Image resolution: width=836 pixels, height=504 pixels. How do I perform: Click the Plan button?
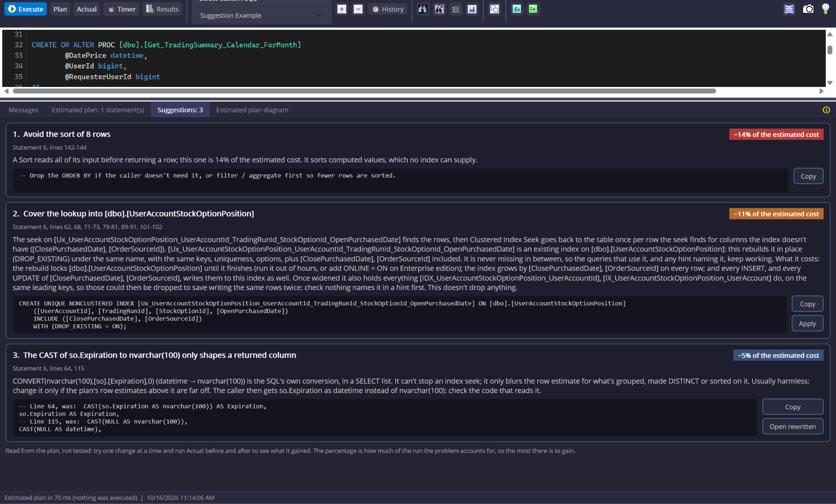coord(60,9)
